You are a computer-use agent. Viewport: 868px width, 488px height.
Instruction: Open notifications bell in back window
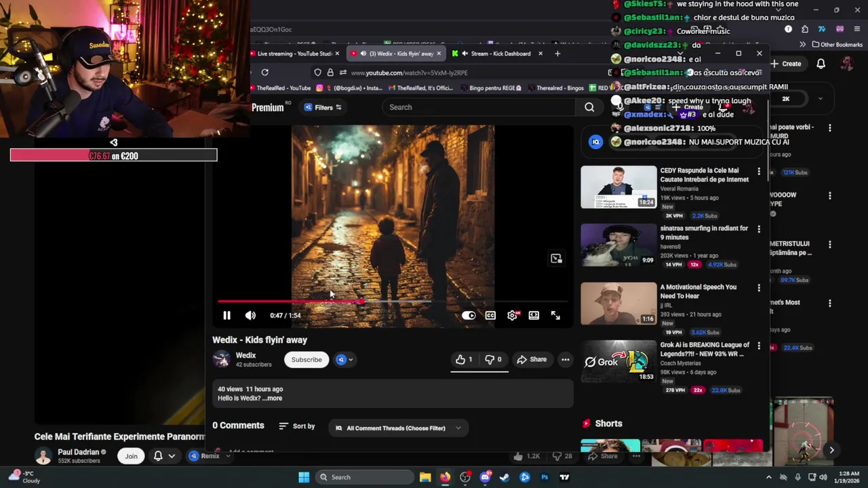pyautogui.click(x=821, y=64)
